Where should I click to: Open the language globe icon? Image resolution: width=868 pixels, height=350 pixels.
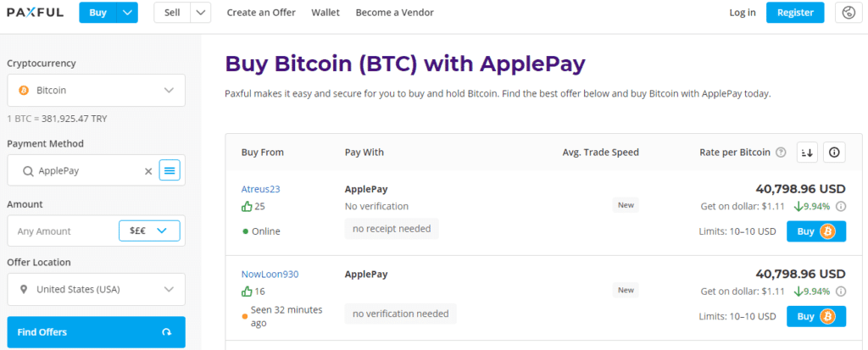click(x=849, y=13)
